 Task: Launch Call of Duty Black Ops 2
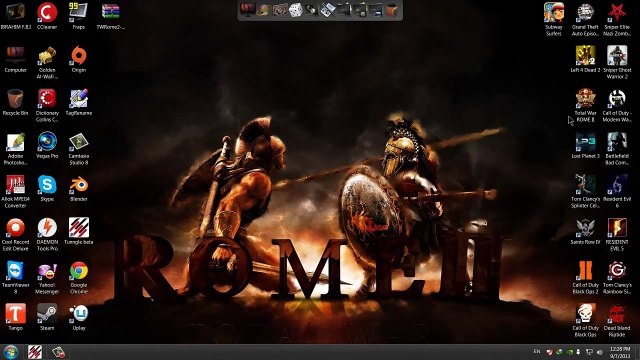(x=585, y=278)
